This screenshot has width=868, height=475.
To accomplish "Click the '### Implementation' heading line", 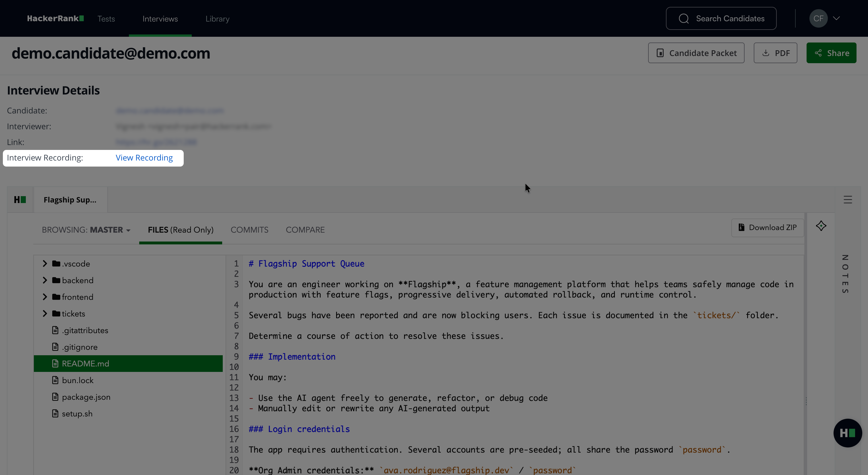I will tap(292, 357).
